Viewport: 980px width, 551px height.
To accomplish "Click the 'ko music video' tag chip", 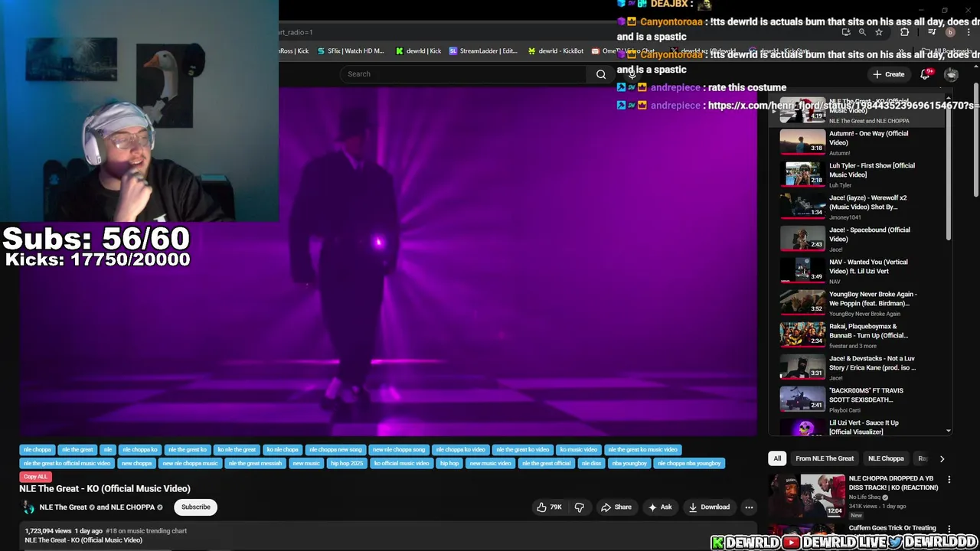I will 578,450.
